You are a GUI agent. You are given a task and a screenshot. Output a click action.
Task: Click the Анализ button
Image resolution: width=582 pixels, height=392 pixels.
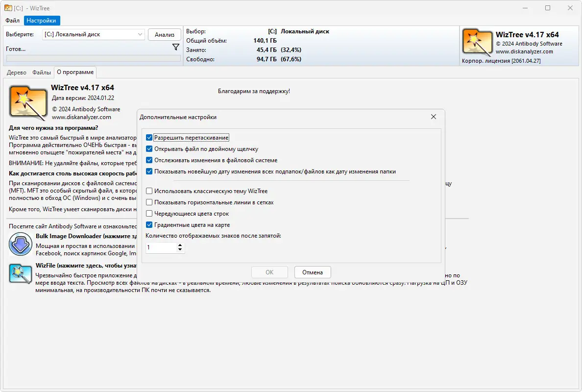point(165,34)
